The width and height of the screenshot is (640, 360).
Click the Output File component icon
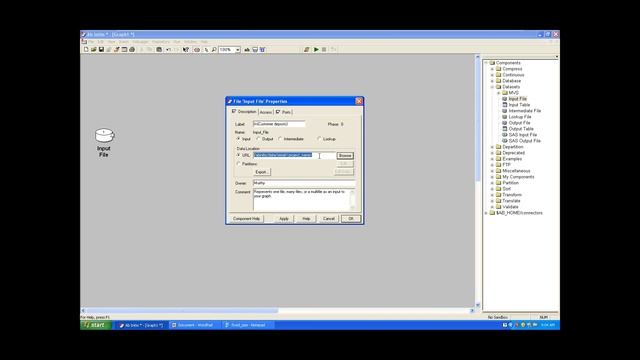click(x=504, y=123)
